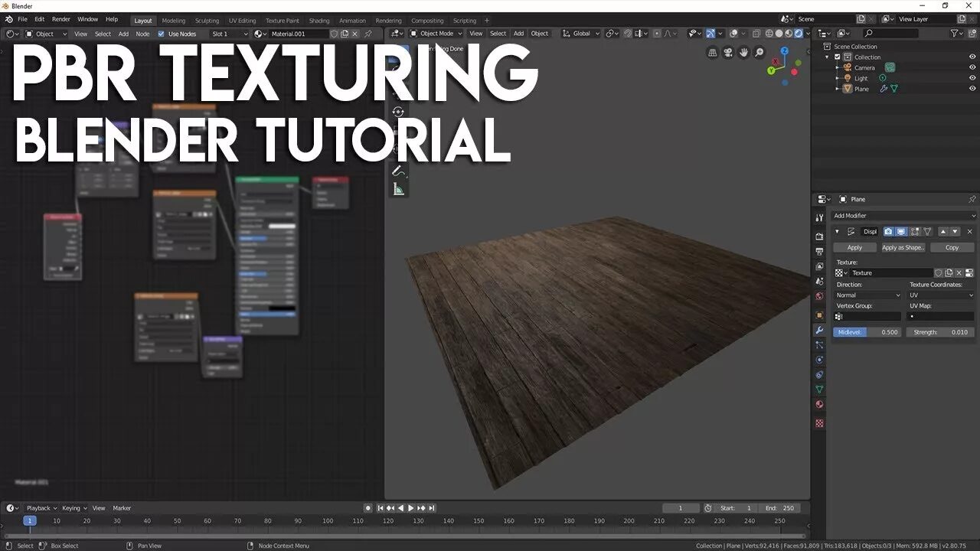The height and width of the screenshot is (551, 980).
Task: Select the Measure tool in the viewport toolbar
Action: 398,188
